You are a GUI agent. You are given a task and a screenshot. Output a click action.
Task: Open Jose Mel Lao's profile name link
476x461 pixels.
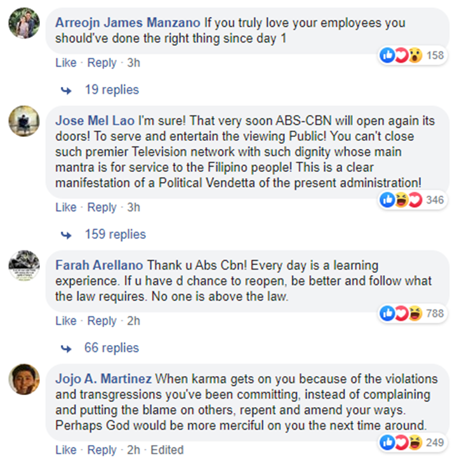tap(94, 120)
